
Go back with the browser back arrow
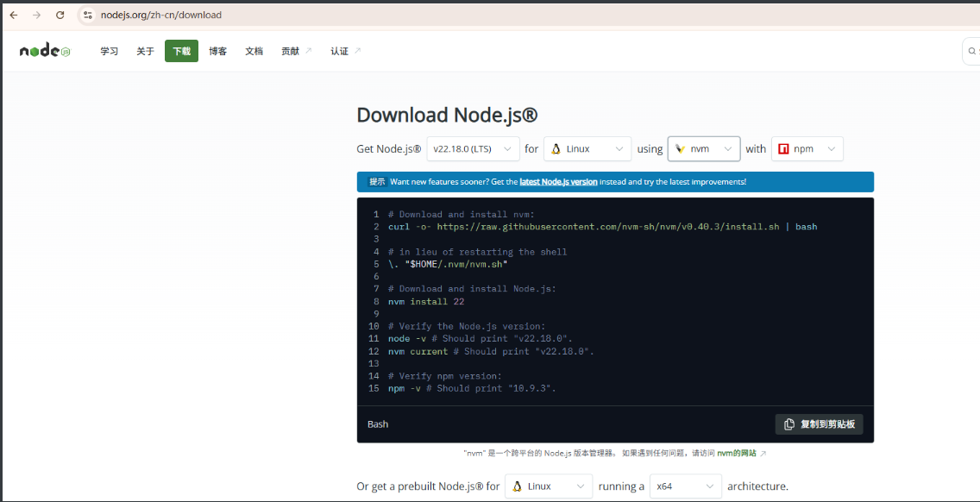(14, 15)
